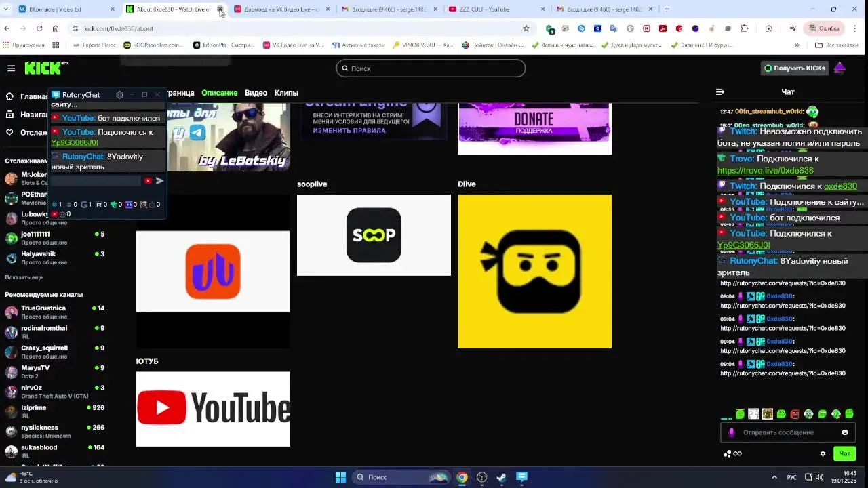The image size is (868, 488).
Task: Open the weather widget on the taskbar
Action: tap(31, 477)
